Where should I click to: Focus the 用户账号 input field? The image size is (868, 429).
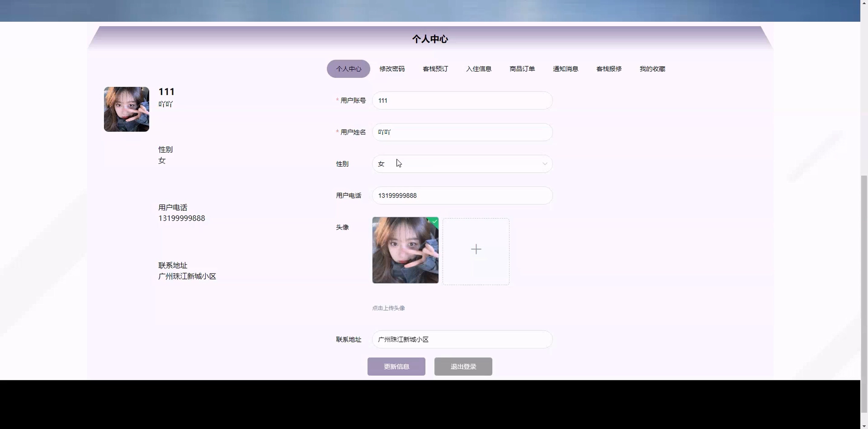462,101
